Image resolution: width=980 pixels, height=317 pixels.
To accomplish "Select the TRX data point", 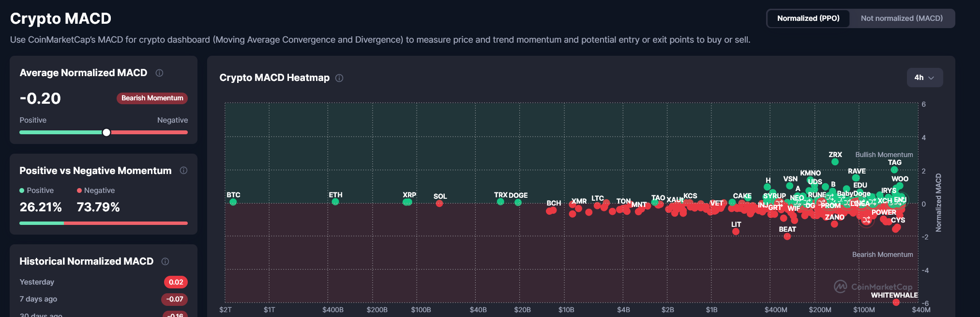I will tap(500, 202).
